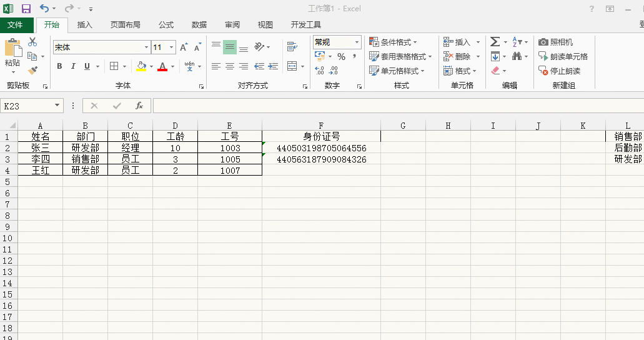Image resolution: width=644 pixels, height=340 pixels.
Task: Click the Insert Function fx icon
Action: point(139,106)
